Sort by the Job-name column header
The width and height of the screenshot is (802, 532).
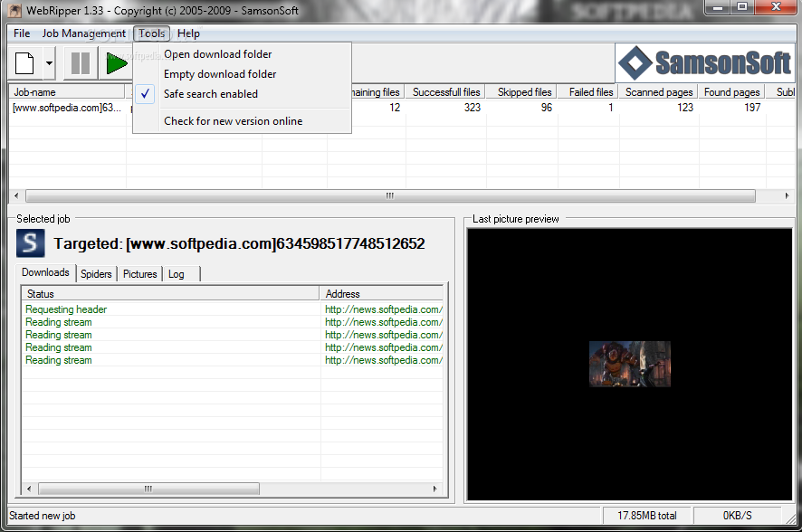pyautogui.click(x=66, y=92)
